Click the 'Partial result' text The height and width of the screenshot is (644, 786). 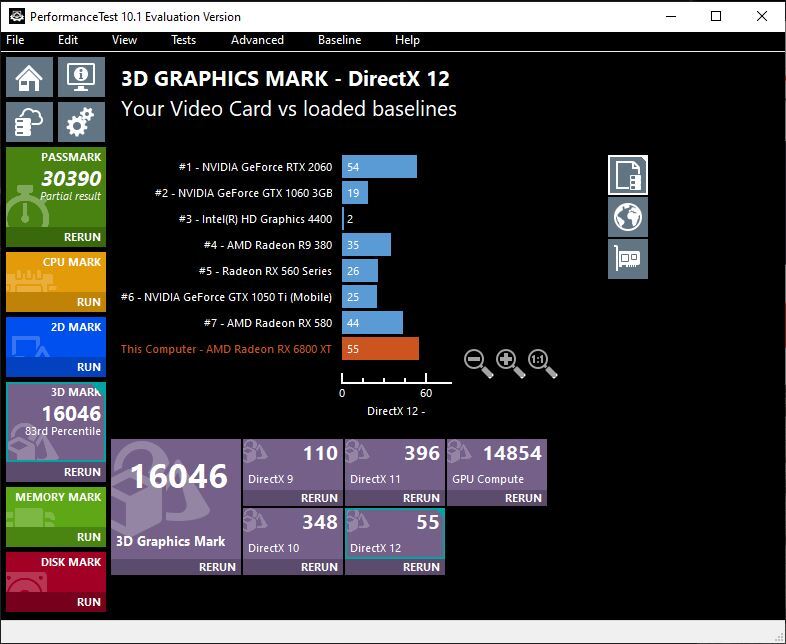[71, 196]
